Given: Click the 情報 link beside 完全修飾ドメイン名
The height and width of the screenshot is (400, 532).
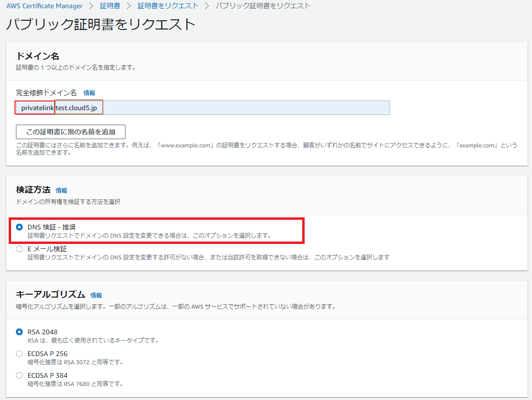Looking at the screenshot, I should point(89,93).
